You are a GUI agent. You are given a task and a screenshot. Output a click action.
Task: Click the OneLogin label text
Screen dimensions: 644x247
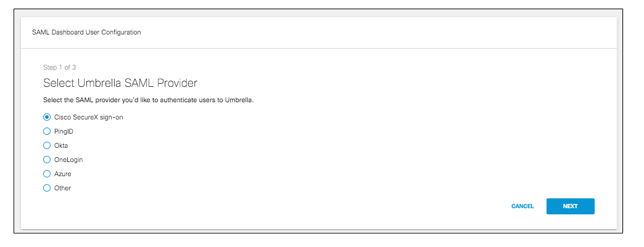point(68,160)
